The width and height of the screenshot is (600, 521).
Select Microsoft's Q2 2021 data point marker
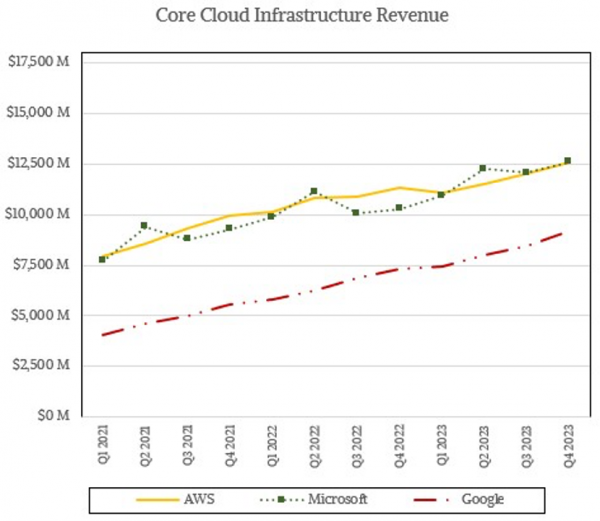(x=144, y=226)
